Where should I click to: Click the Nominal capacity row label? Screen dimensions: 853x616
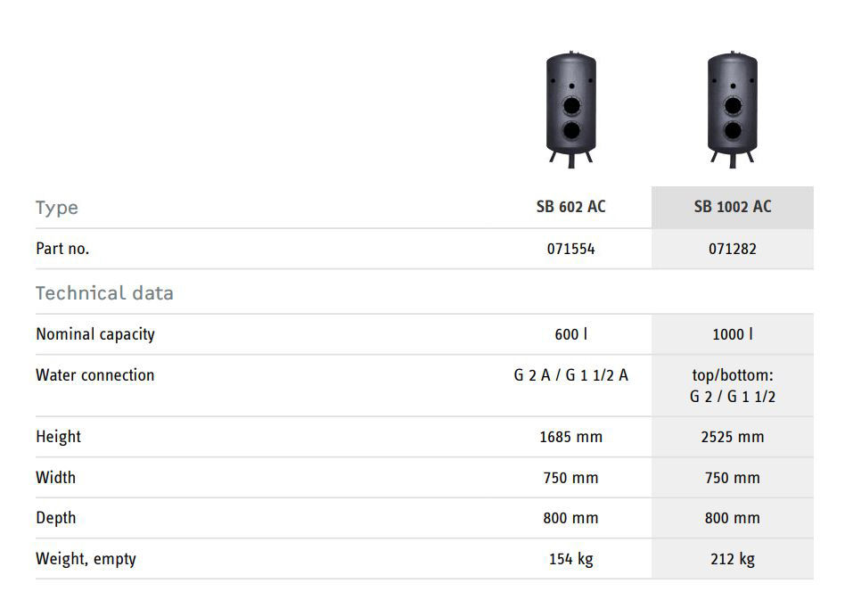pyautogui.click(x=95, y=334)
